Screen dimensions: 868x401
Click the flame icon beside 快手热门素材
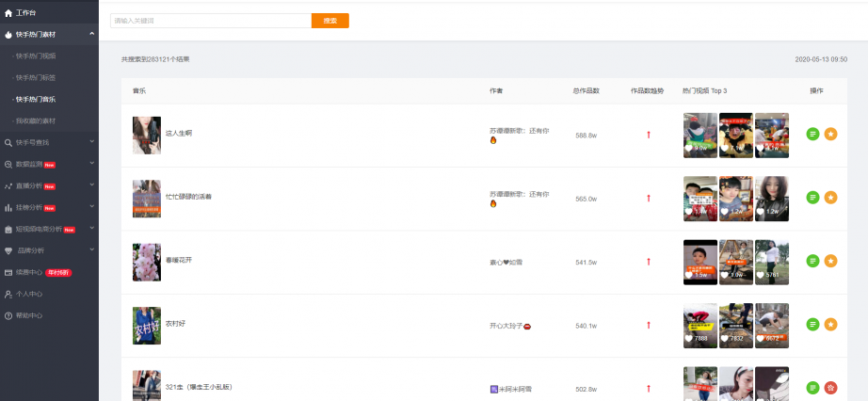click(x=8, y=34)
